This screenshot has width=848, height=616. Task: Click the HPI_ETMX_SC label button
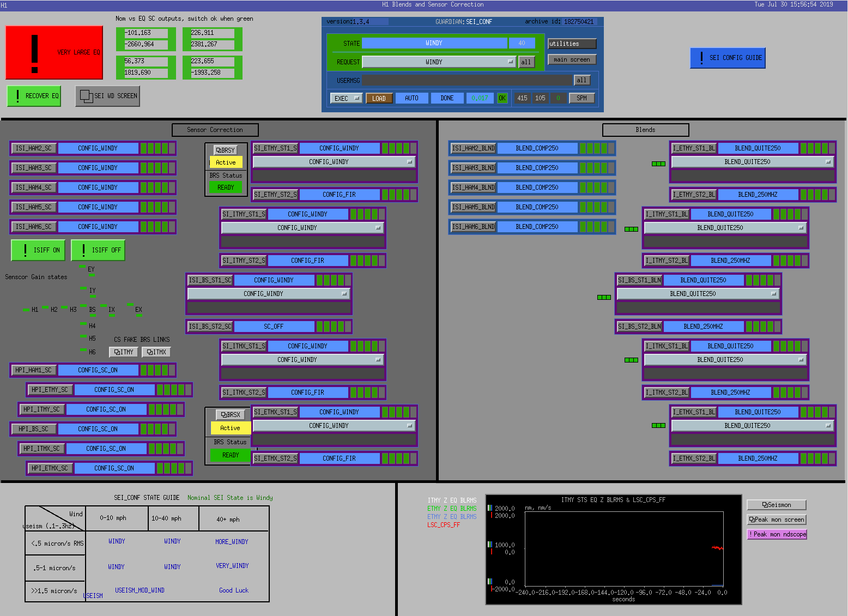point(50,468)
